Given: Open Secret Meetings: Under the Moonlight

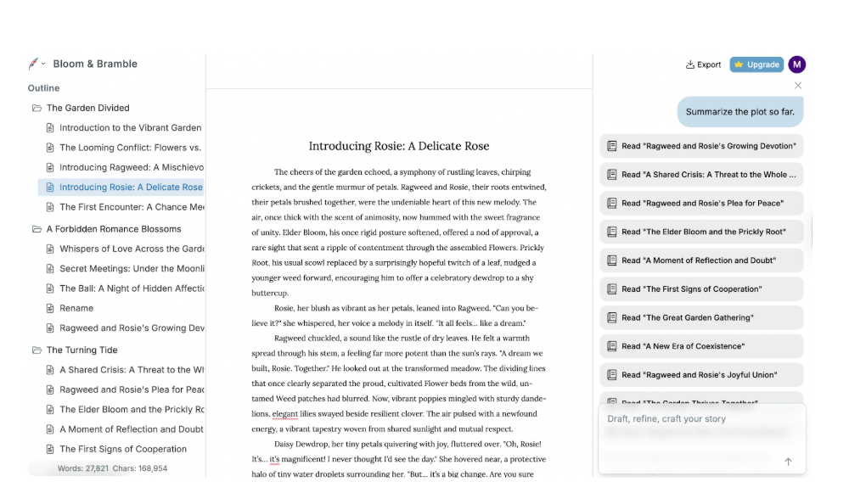Looking at the screenshot, I should 132,268.
